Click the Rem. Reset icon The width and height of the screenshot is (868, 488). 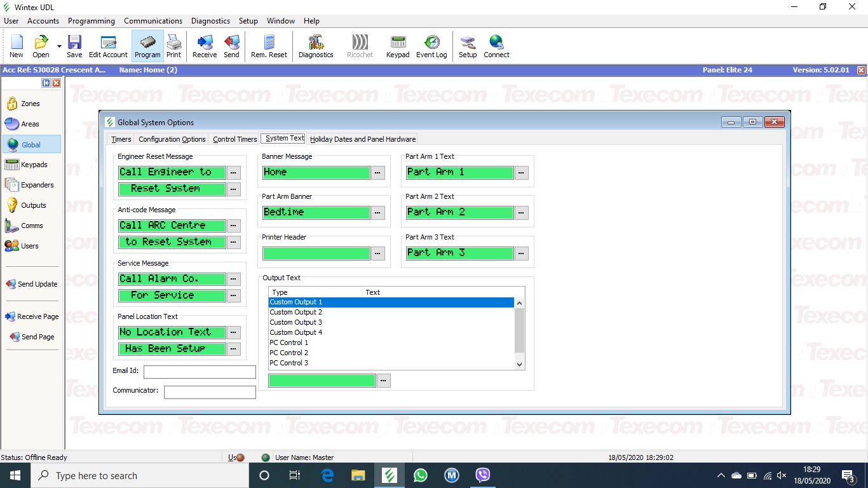pos(269,46)
